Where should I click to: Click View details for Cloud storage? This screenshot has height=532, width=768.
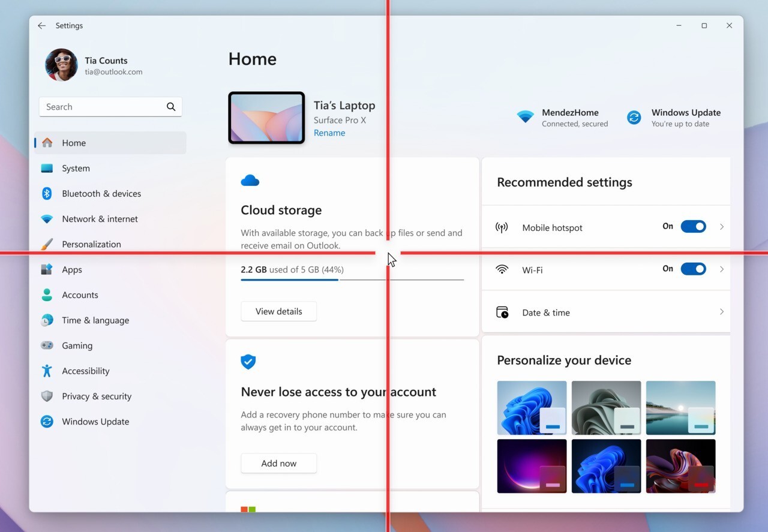[x=278, y=311]
